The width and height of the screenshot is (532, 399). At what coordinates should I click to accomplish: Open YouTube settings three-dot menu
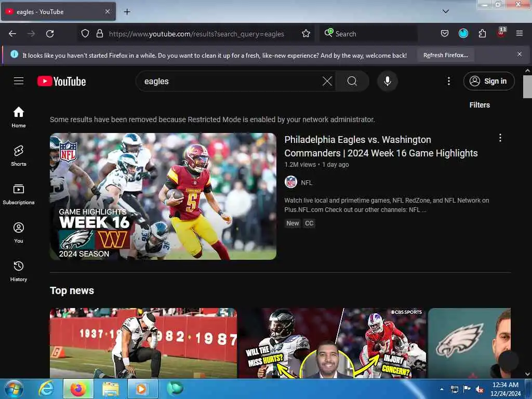[449, 81]
